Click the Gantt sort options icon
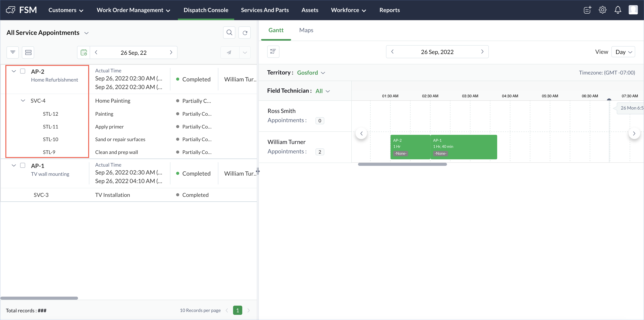This screenshot has height=320, width=644. coord(273,52)
